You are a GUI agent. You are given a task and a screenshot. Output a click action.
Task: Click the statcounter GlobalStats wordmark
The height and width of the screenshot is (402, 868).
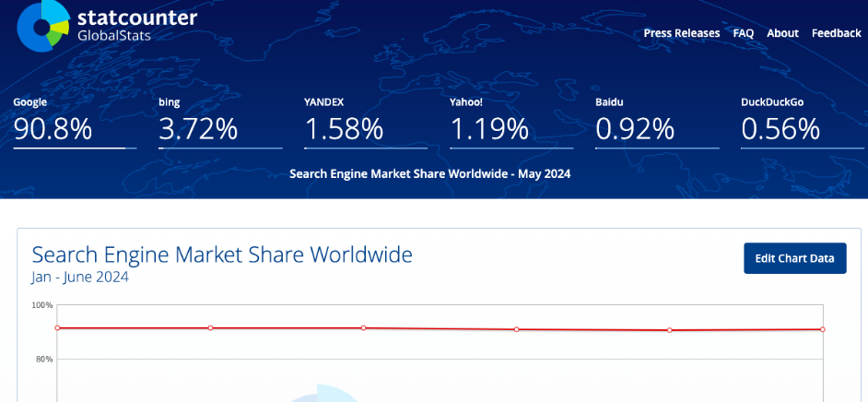(136, 25)
